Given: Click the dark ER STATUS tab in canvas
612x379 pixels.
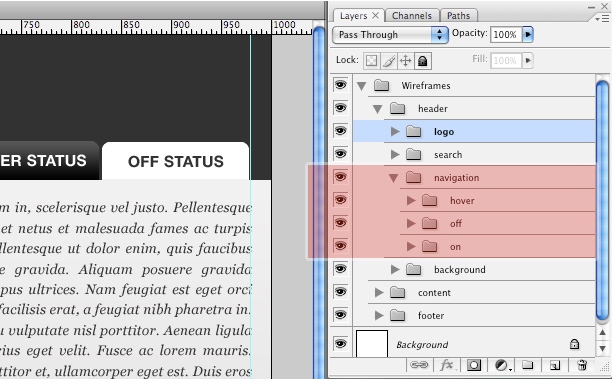Looking at the screenshot, I should [x=49, y=160].
